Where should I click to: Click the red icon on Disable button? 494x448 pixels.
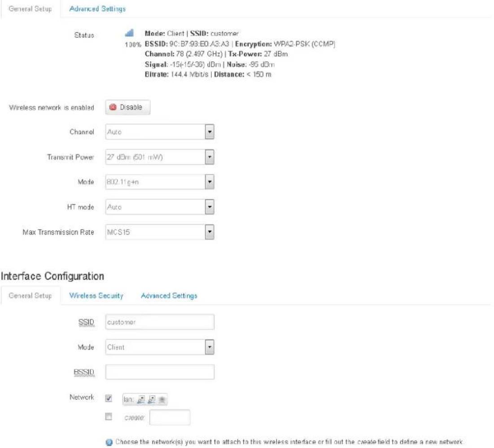click(113, 107)
